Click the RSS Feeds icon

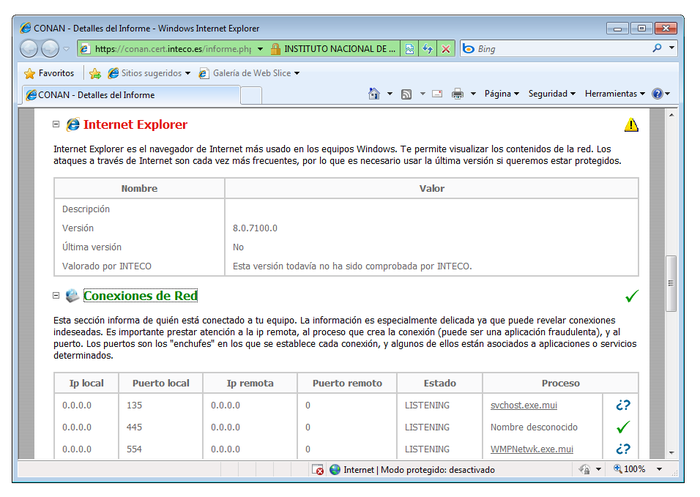(406, 94)
